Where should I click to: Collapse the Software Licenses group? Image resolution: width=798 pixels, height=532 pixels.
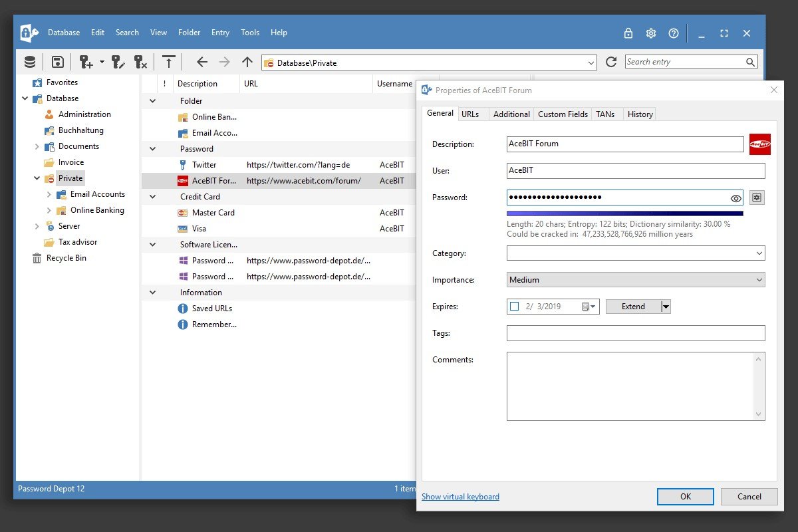(152, 245)
